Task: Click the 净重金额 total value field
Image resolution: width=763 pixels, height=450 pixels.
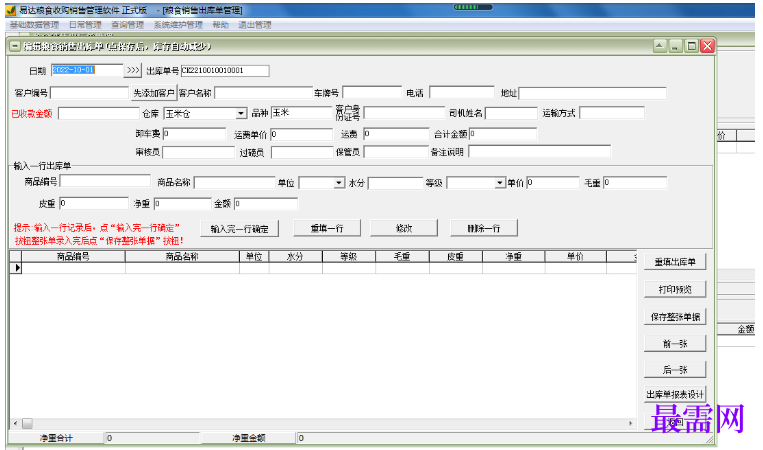Action: tap(504, 438)
